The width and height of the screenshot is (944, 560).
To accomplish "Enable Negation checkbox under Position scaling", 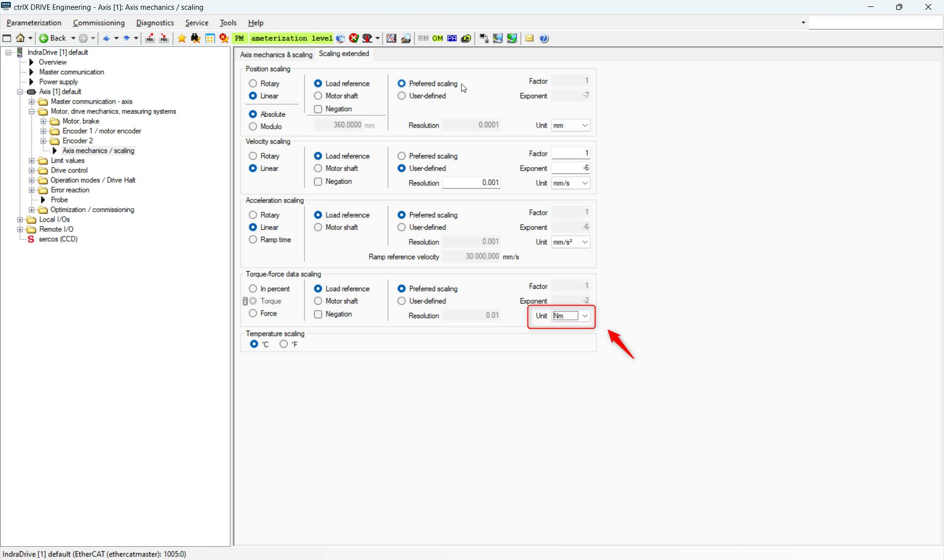I will click(x=318, y=109).
